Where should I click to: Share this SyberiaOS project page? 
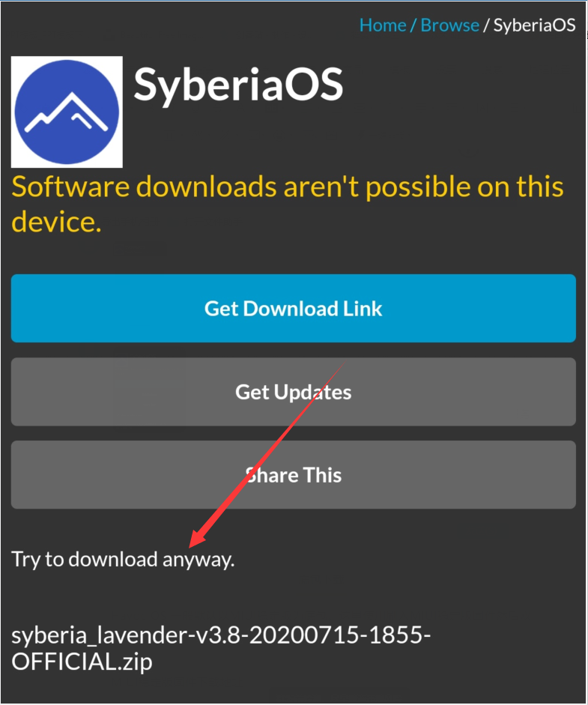(x=294, y=475)
